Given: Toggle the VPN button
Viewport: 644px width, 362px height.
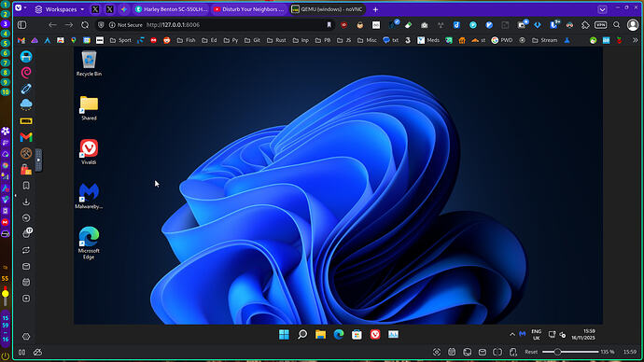Looking at the screenshot, I should click(x=600, y=25).
